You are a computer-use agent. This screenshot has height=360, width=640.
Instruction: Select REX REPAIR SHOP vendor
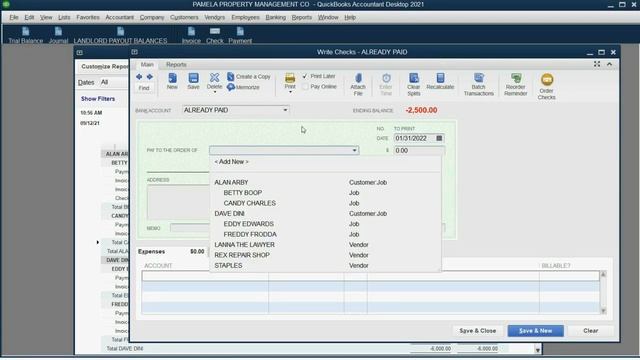(325, 255)
